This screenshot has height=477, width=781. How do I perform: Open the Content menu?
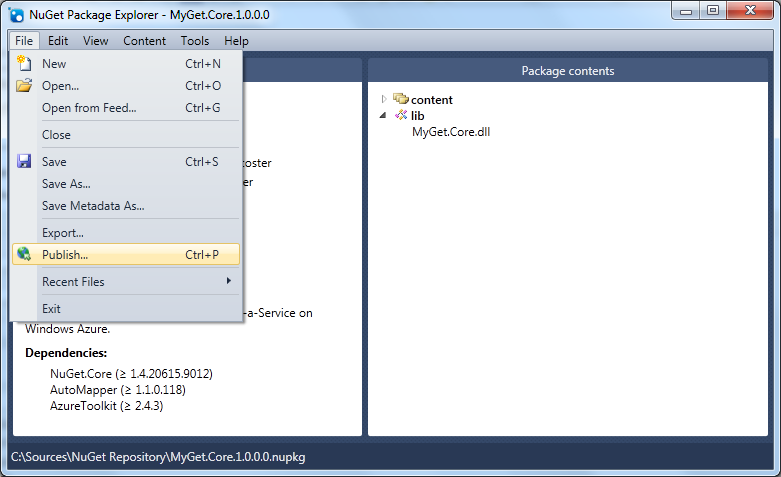[144, 40]
